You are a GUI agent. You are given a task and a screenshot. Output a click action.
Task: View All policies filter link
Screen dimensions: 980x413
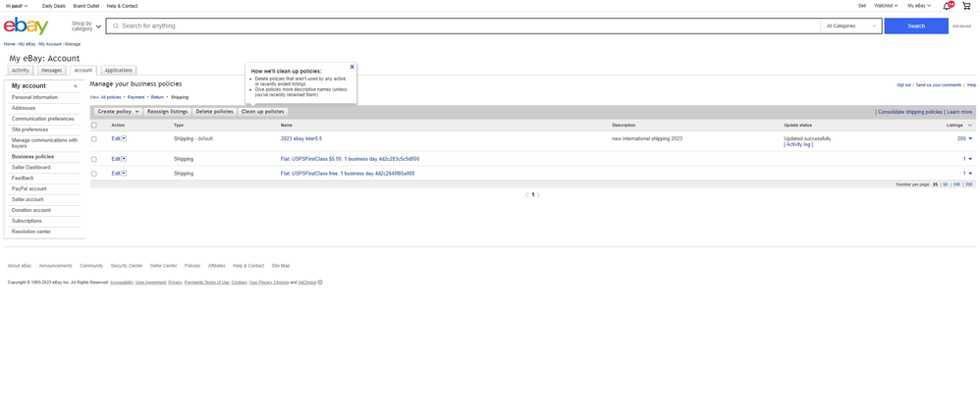point(111,97)
